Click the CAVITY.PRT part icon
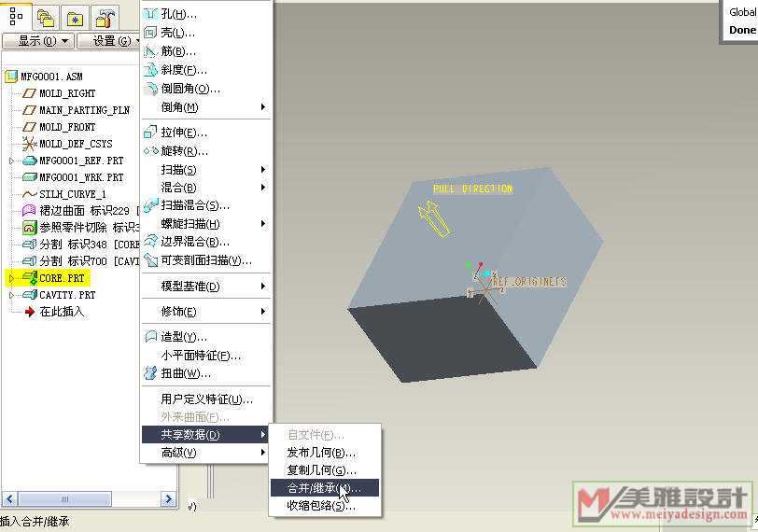 click(30, 294)
